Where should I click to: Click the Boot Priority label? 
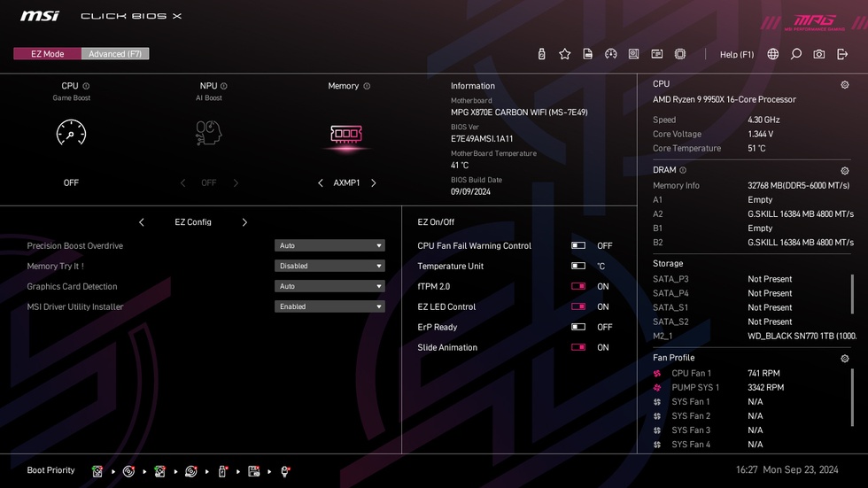51,470
